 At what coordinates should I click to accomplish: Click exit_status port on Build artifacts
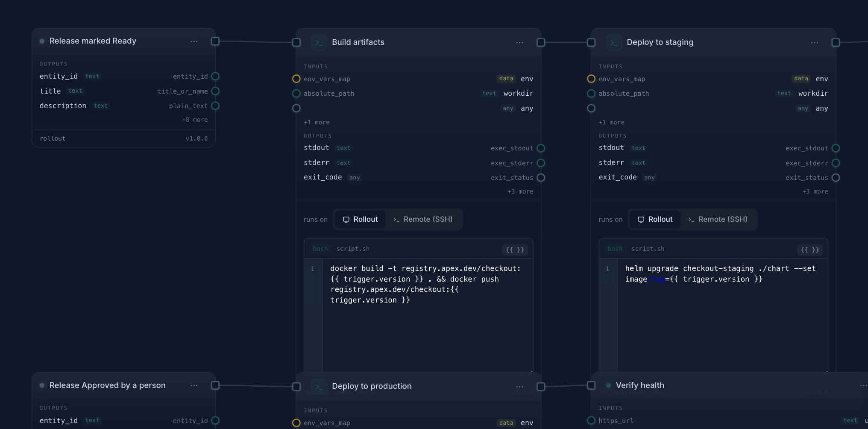(541, 178)
